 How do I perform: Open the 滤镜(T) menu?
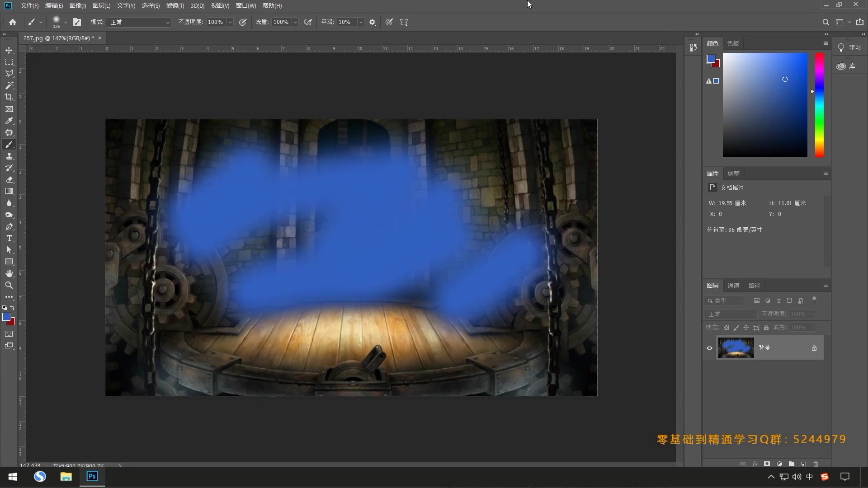(x=175, y=5)
